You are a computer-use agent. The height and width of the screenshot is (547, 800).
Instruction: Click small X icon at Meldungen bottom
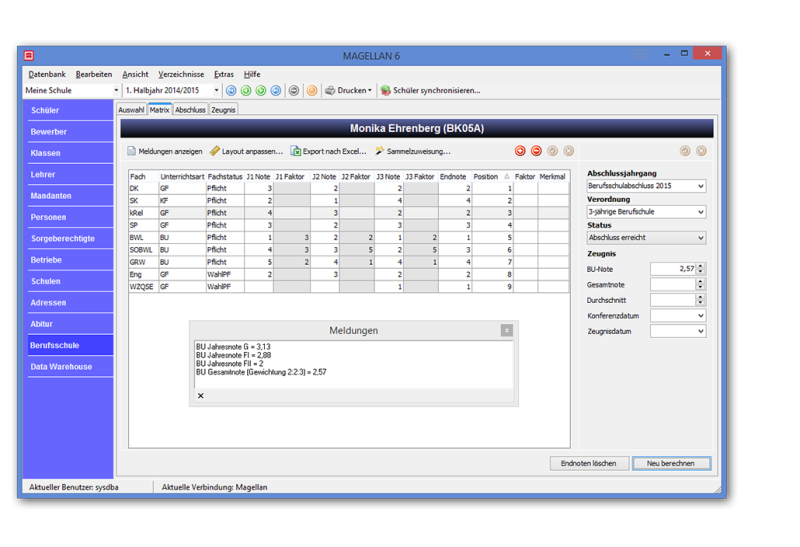[201, 395]
